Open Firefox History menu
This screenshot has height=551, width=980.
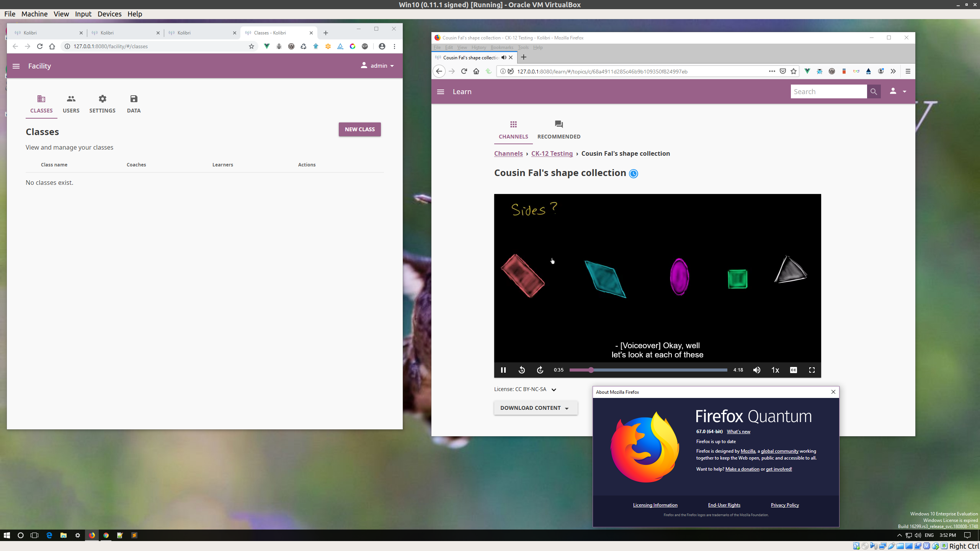[x=479, y=47]
